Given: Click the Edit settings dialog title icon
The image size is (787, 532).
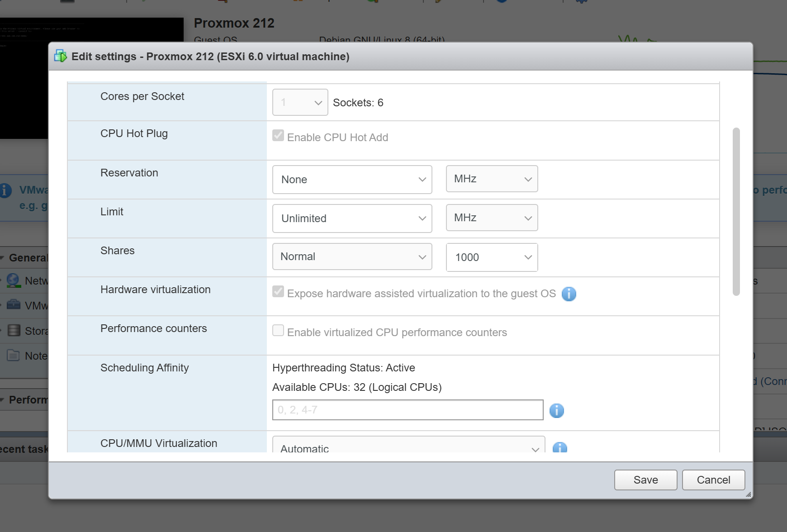Looking at the screenshot, I should coord(61,56).
